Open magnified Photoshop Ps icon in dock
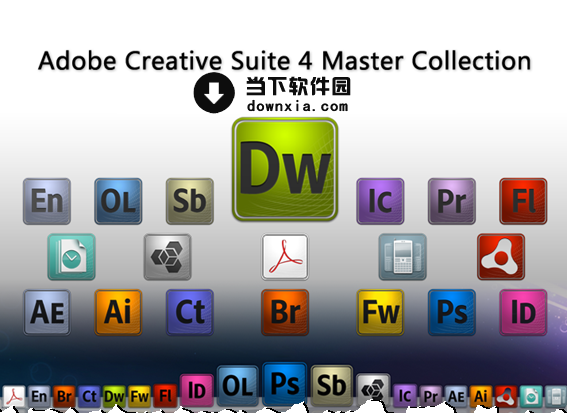567x413 pixels. pos(285,384)
